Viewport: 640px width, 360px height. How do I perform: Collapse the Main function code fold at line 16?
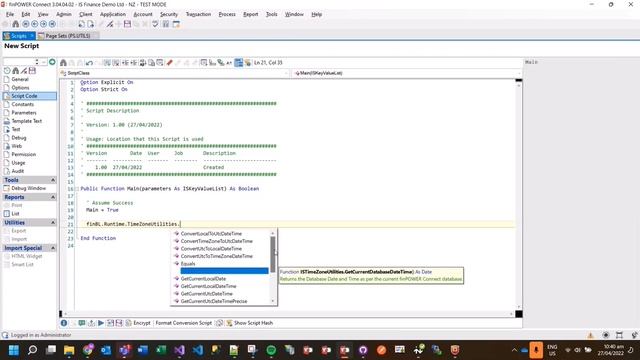pyautogui.click(x=77, y=189)
